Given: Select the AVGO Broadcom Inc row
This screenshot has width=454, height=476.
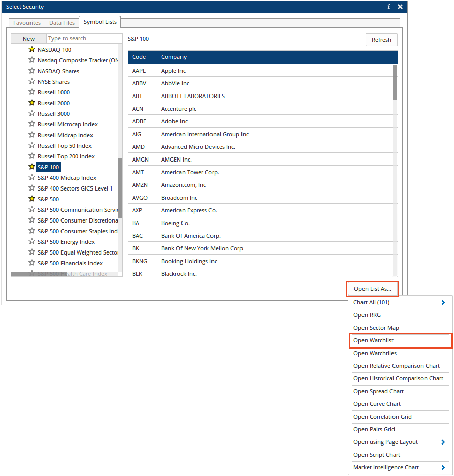Looking at the screenshot, I should (260, 198).
